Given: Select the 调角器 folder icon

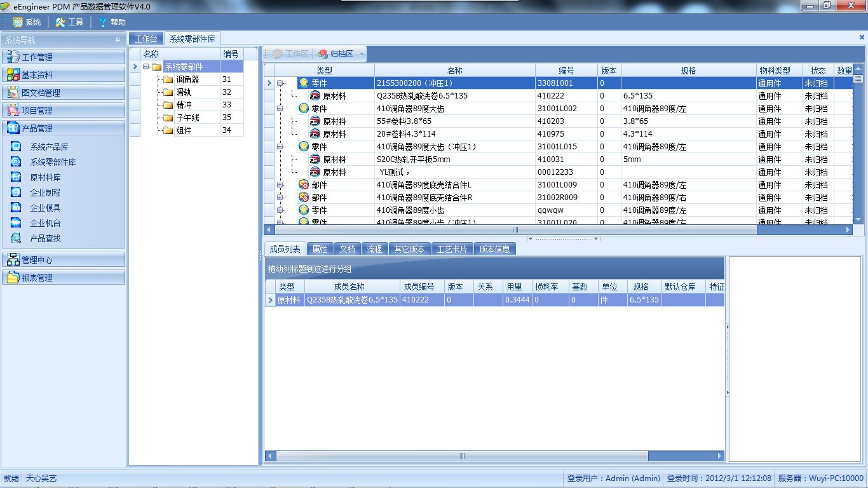Looking at the screenshot, I should pyautogui.click(x=168, y=79).
